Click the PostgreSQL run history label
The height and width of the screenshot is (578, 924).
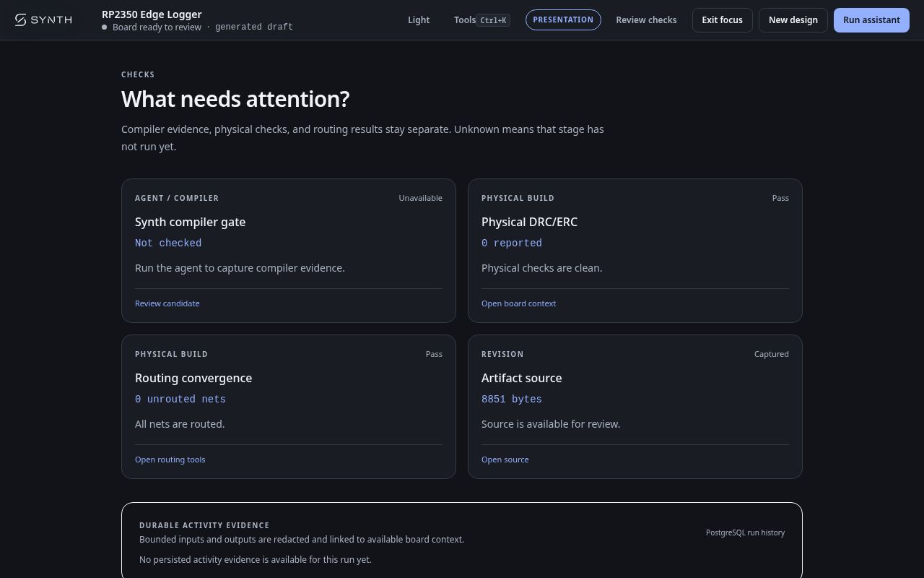point(745,532)
